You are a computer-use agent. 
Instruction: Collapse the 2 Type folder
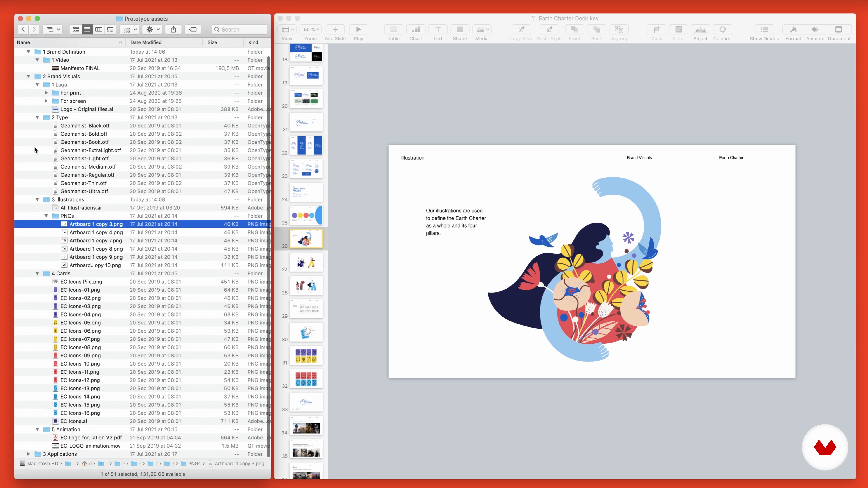click(37, 117)
